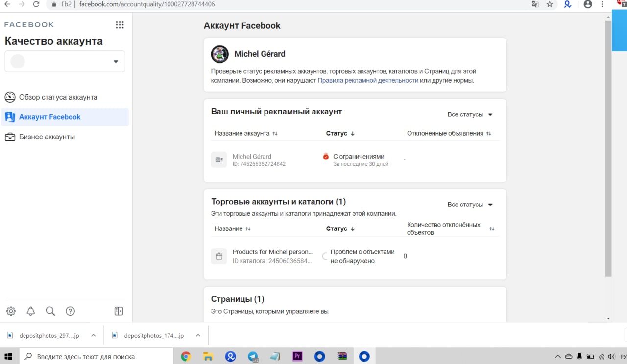The height and width of the screenshot is (364, 627).
Task: Reload the page with the browser refresh button
Action: (x=36, y=4)
